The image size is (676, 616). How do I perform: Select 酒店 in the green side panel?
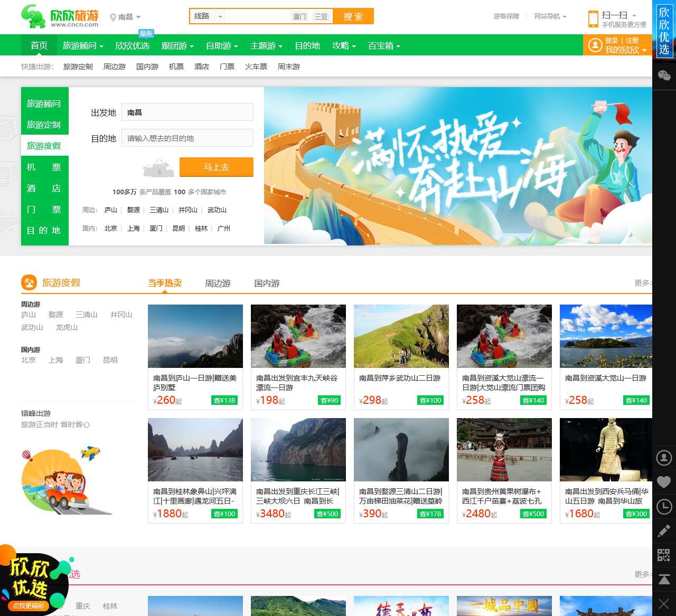point(44,188)
